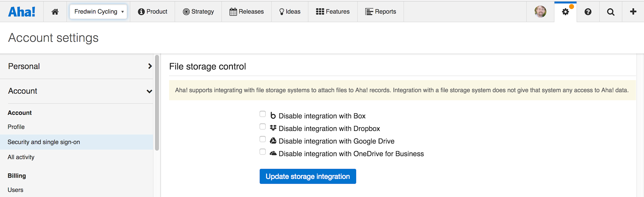Click the plus add icon

633,12
